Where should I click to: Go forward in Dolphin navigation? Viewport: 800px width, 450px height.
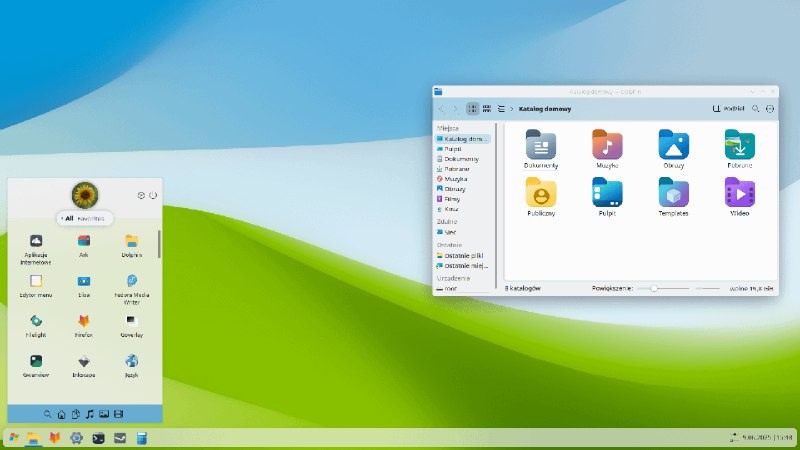tap(455, 109)
